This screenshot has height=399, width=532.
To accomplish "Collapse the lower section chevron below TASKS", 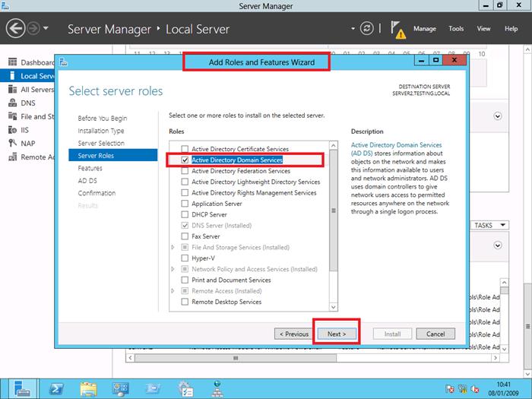I will pyautogui.click(x=497, y=245).
